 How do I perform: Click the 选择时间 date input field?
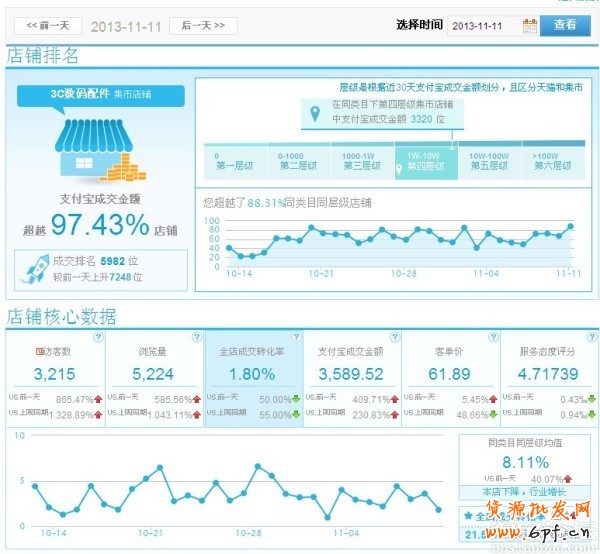click(483, 26)
